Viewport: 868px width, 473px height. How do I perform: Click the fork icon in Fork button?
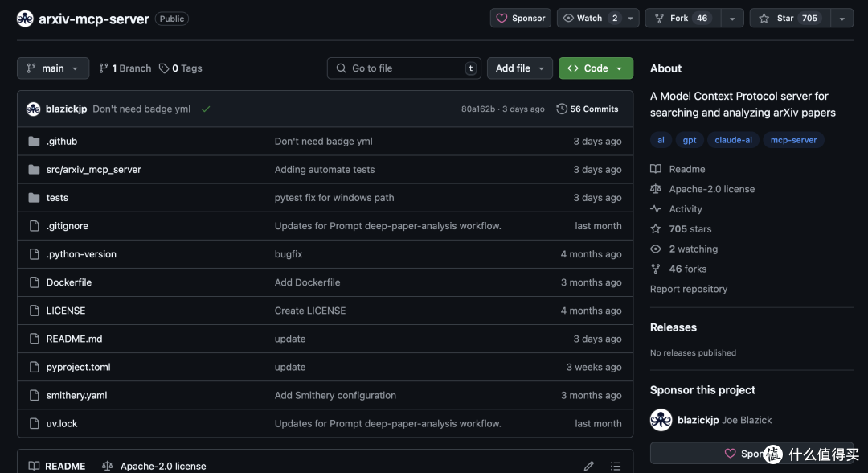click(659, 19)
